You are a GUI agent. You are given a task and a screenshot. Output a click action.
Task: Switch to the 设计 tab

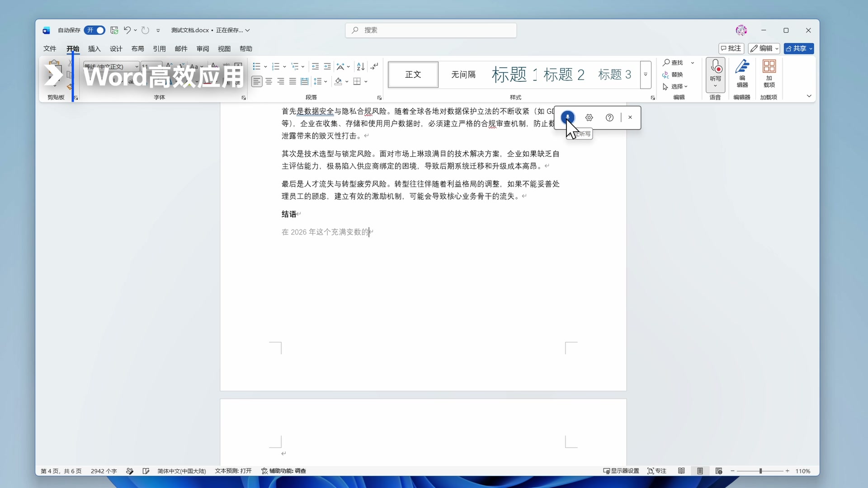tap(116, 49)
